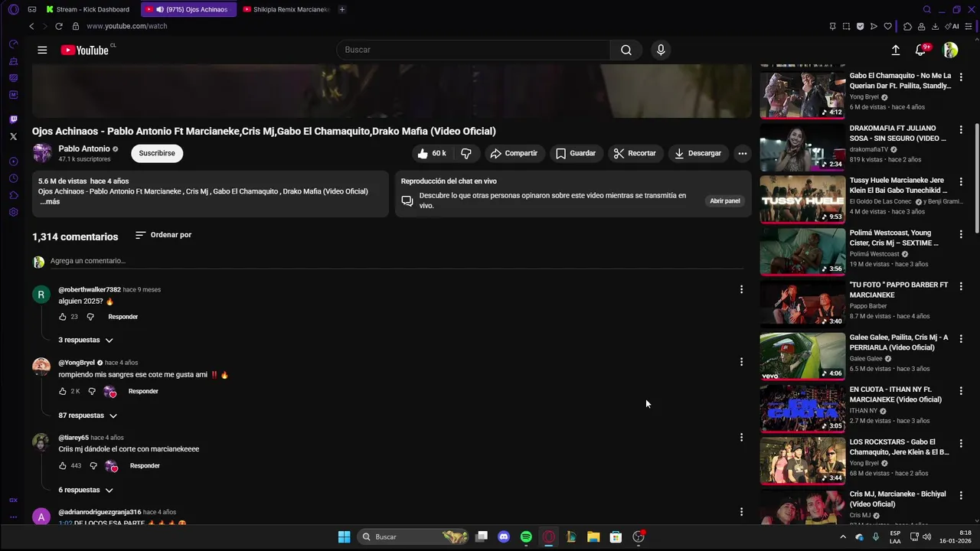980x551 pixels.
Task: Open options menu for adrianrodriguezgranja316 comment
Action: coord(741,511)
